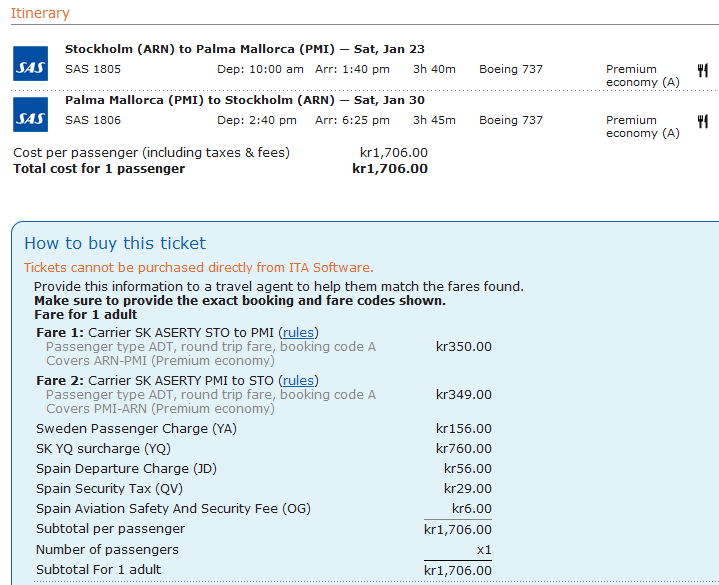Click the bold total cost kr1,706.00 amount

389,169
